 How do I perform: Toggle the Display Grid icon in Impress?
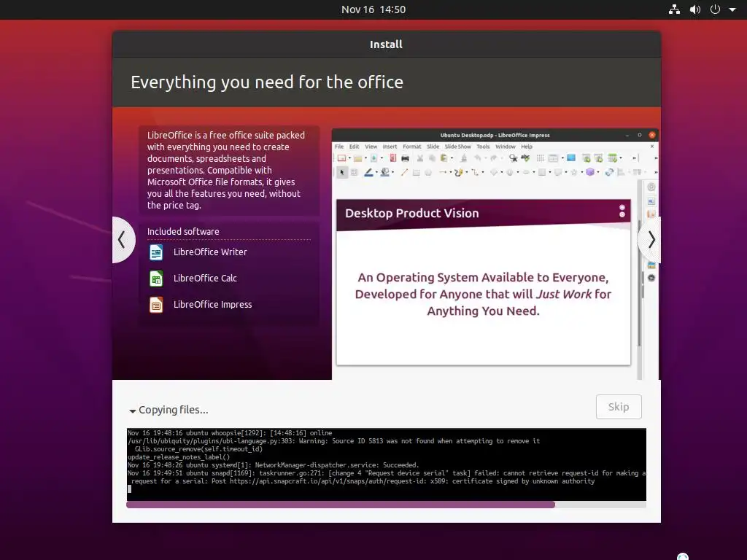coord(541,158)
